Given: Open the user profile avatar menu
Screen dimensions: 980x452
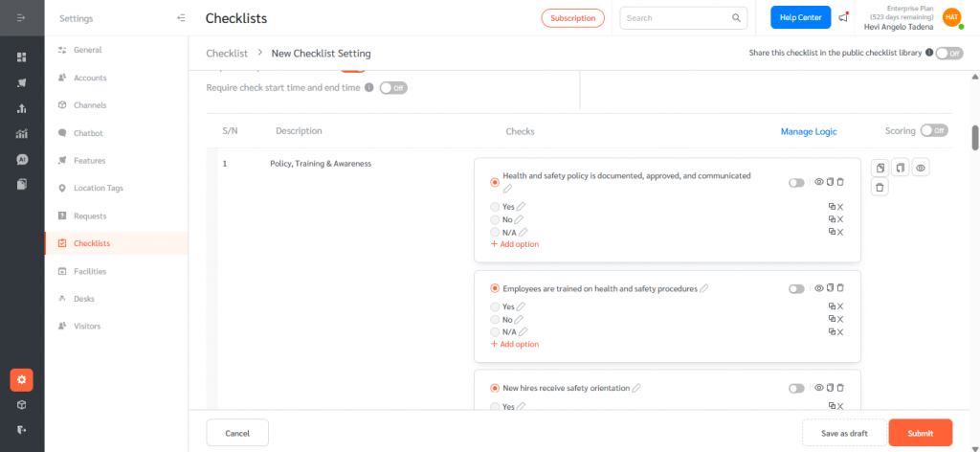Looking at the screenshot, I should (951, 17).
